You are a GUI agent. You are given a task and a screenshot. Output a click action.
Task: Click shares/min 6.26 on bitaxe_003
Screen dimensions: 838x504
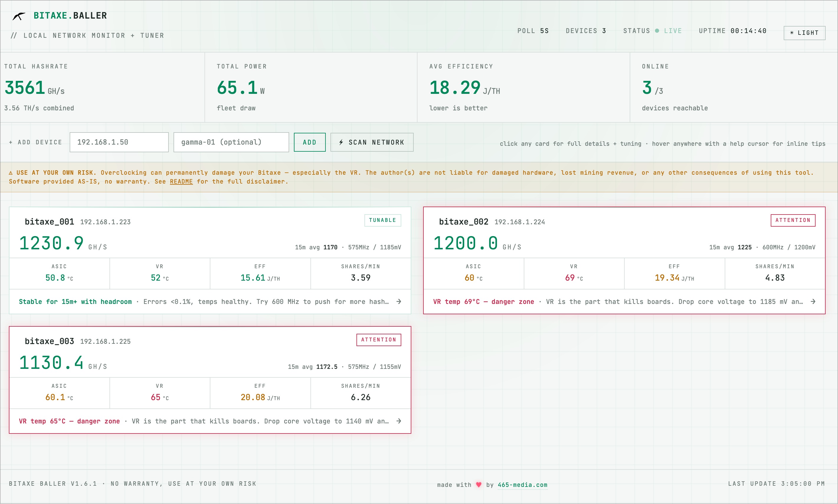click(361, 397)
